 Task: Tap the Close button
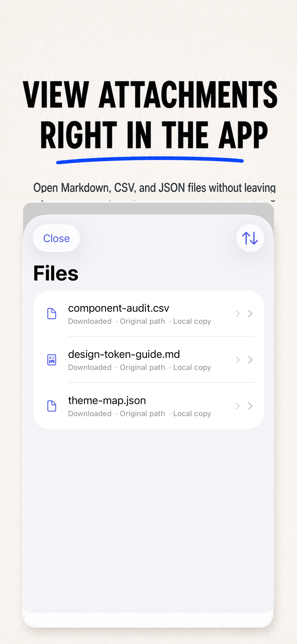[56, 238]
